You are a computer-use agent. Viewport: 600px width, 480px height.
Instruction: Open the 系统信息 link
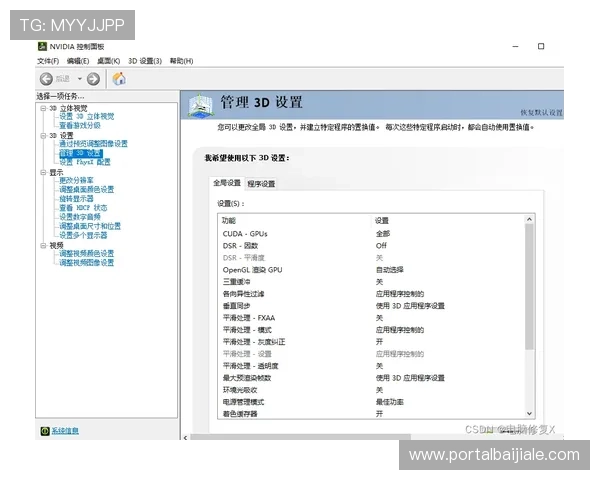tap(65, 431)
